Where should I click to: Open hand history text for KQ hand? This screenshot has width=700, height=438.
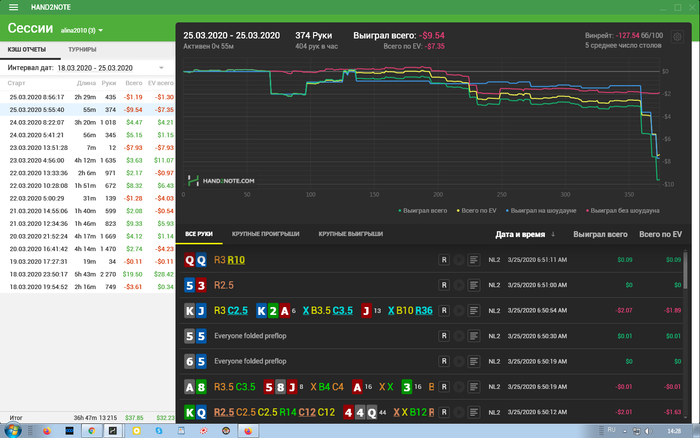point(474,412)
